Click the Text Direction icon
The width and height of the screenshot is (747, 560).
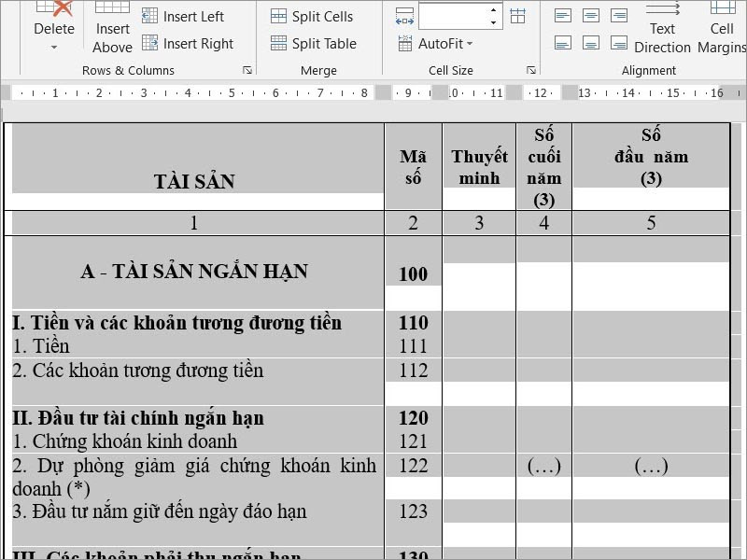coord(662,22)
